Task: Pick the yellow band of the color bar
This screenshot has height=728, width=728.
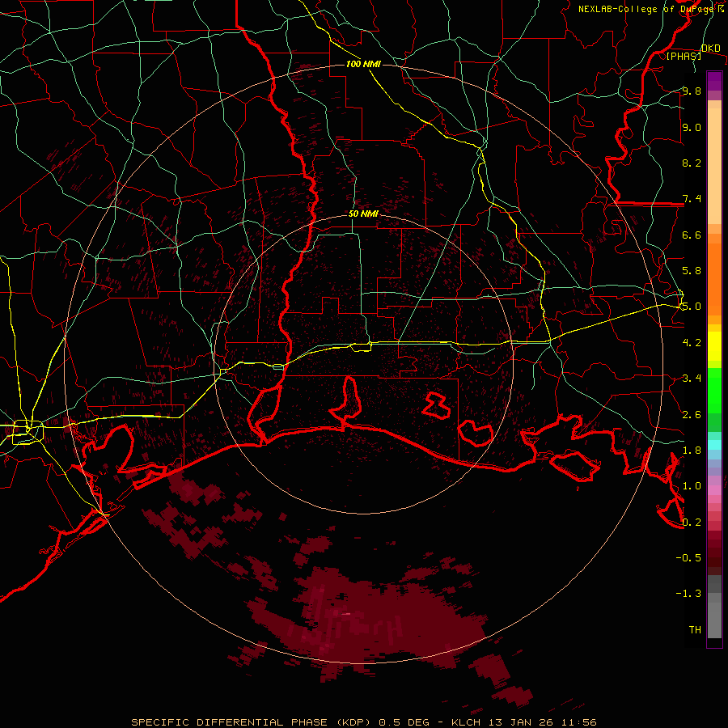Action: (x=714, y=346)
